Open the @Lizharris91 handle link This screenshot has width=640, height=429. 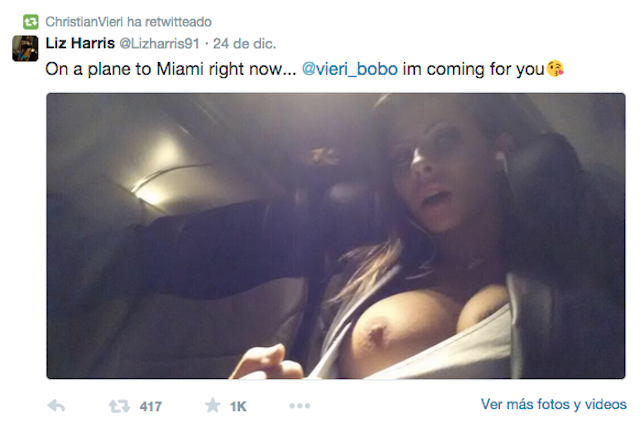click(x=159, y=43)
